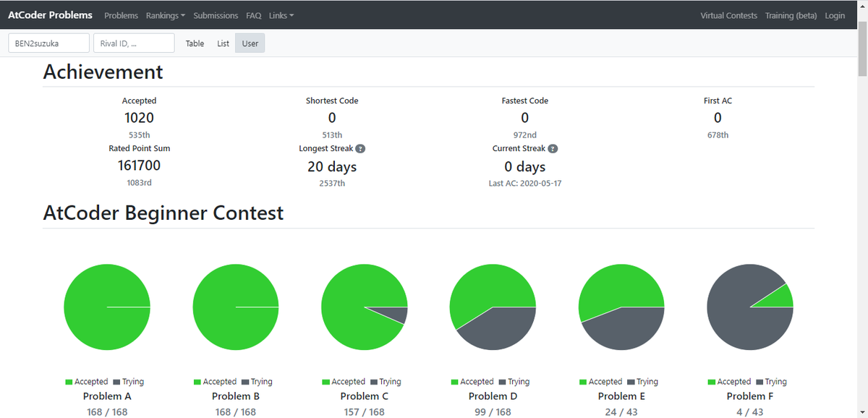Open the Problems nav item

121,15
